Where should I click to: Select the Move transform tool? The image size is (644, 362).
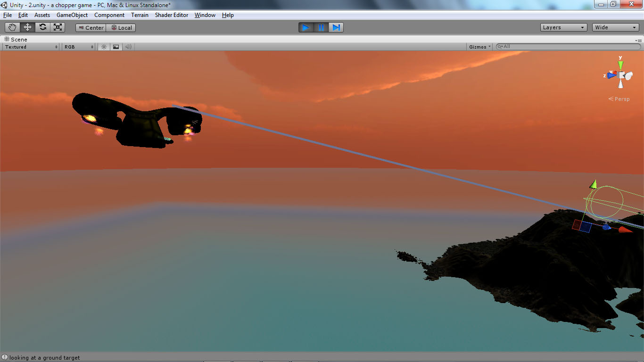click(28, 27)
